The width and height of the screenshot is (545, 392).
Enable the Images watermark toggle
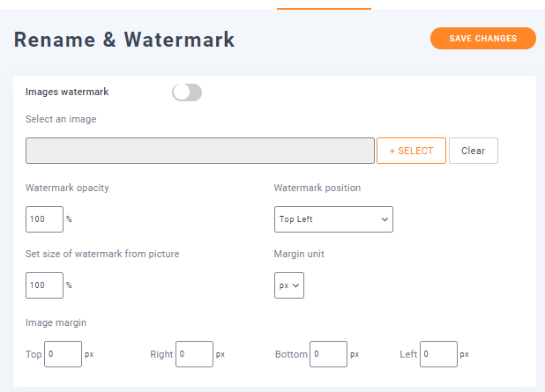pos(187,92)
